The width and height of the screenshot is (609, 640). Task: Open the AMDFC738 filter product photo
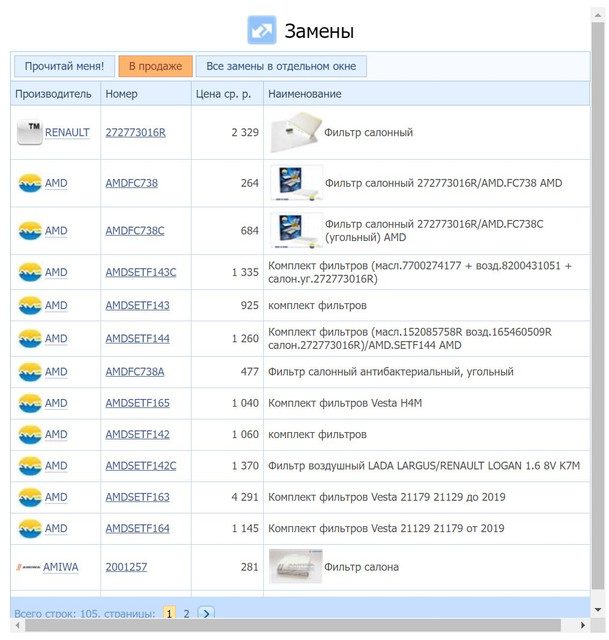[296, 183]
